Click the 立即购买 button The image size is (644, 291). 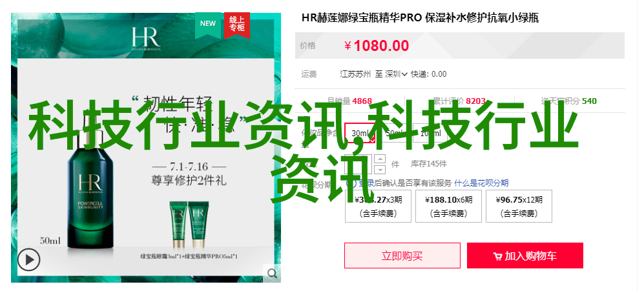tap(402, 256)
